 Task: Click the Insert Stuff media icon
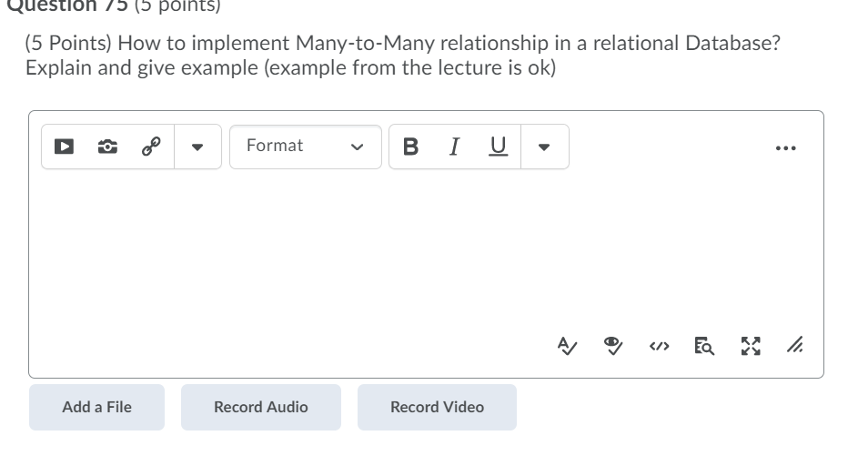tap(65, 147)
